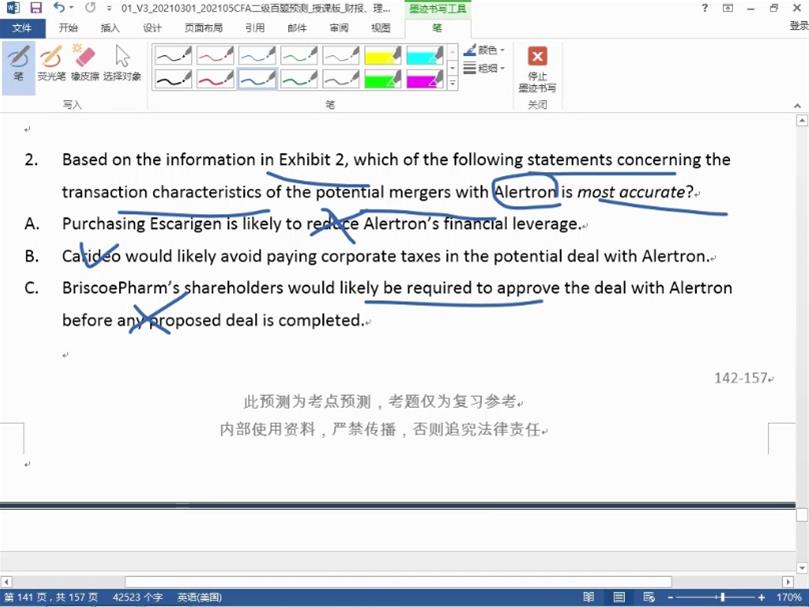Pick the thin black pen style
809x607 pixels.
173,55
